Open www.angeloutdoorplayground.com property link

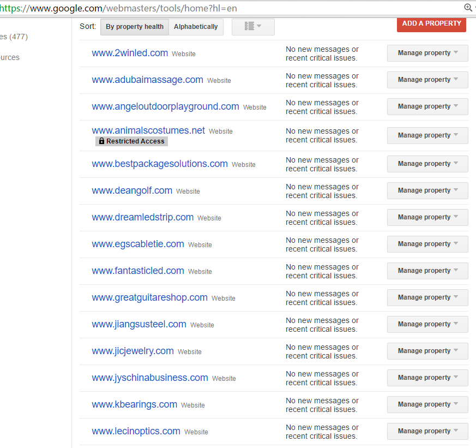(x=165, y=106)
